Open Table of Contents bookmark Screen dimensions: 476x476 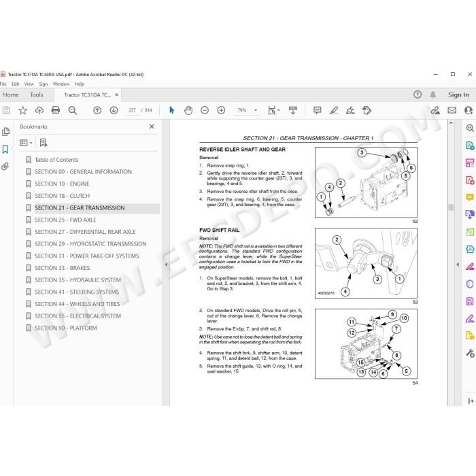[x=56, y=160]
